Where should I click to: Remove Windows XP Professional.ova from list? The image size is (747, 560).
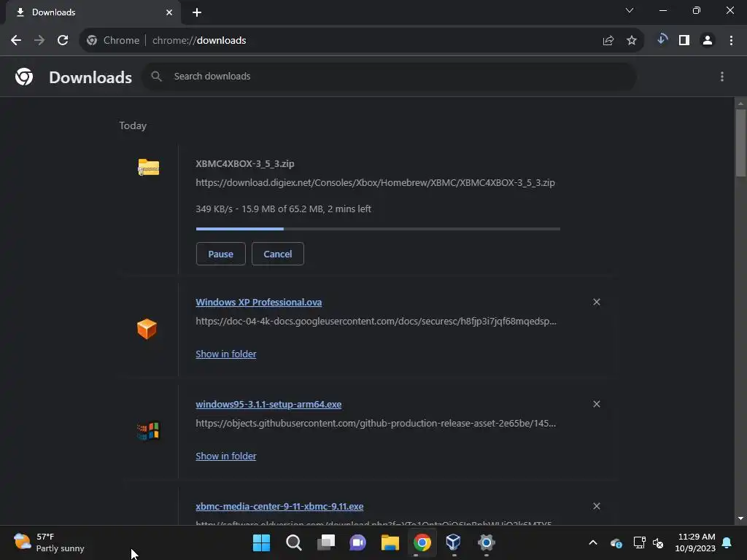pos(597,302)
